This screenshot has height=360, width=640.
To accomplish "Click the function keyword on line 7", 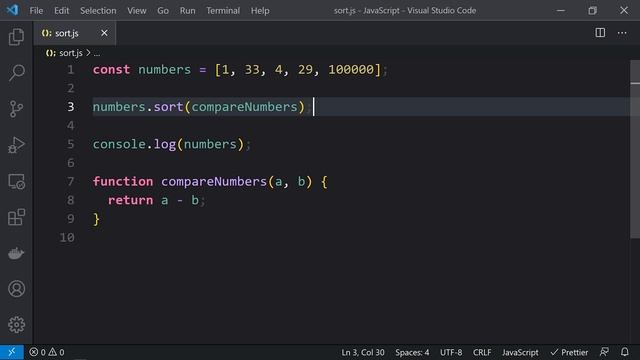I will click(x=123, y=182).
